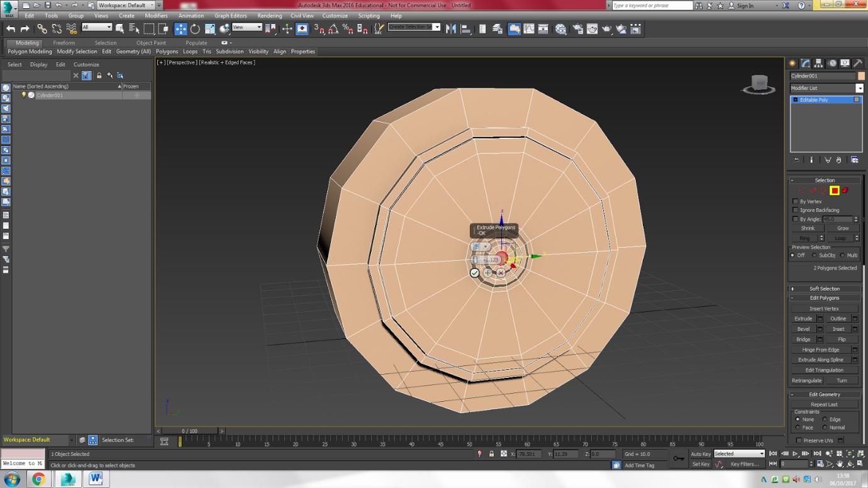Open the Modifiers menu
Viewport: 868px width, 488px height.
(156, 16)
